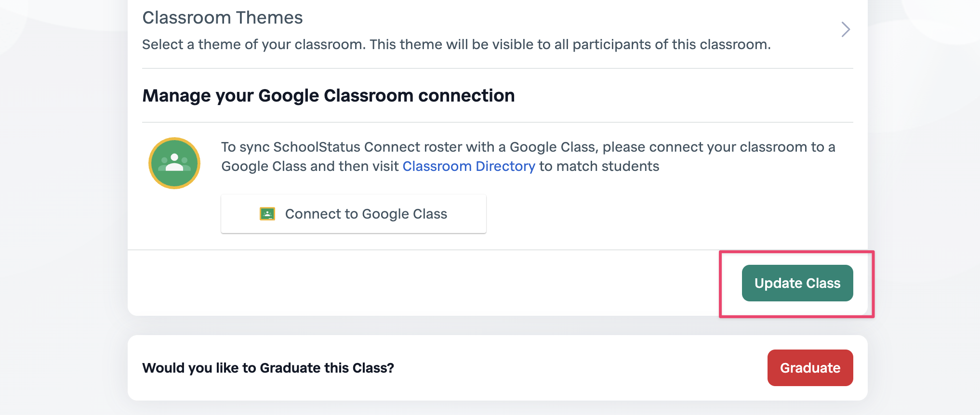Click the red Graduate button
This screenshot has width=980, height=415.
point(810,368)
